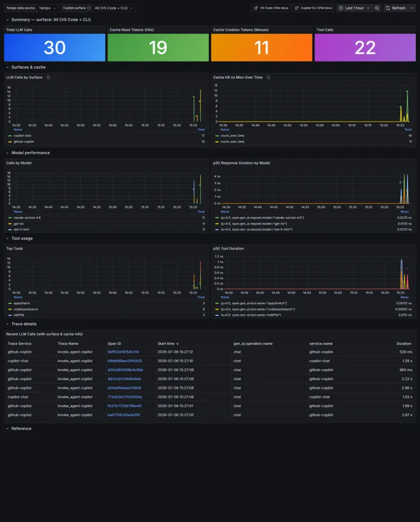Toggle count_over_time series with total 11
This screenshot has height=522, width=420.
point(232,141)
